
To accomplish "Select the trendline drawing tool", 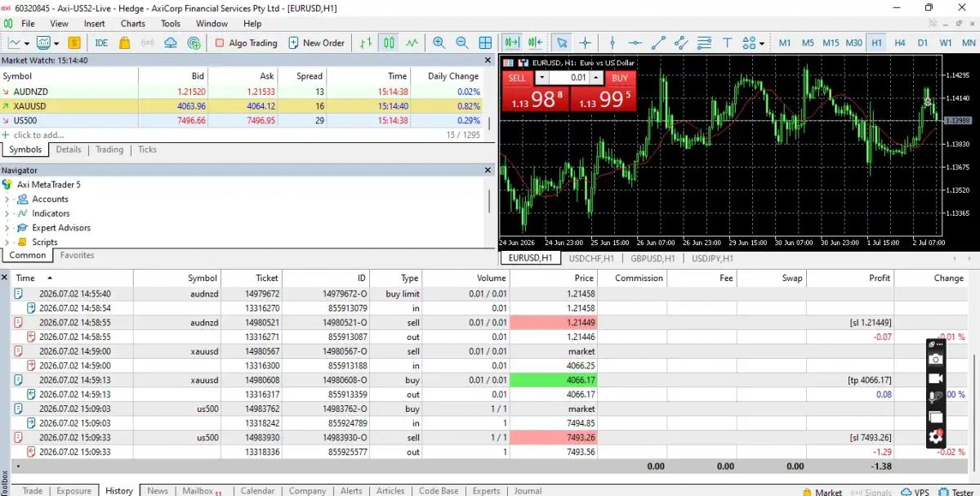I will [x=658, y=42].
